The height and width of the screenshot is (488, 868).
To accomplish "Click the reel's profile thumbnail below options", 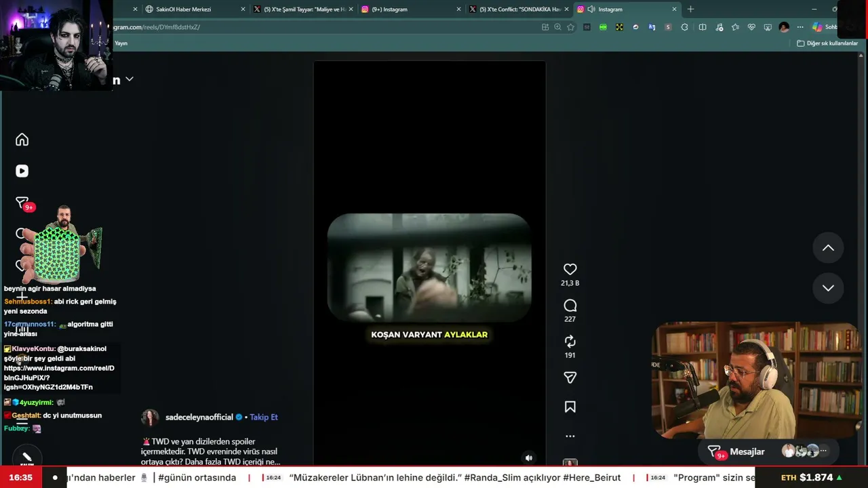I will click(x=570, y=463).
